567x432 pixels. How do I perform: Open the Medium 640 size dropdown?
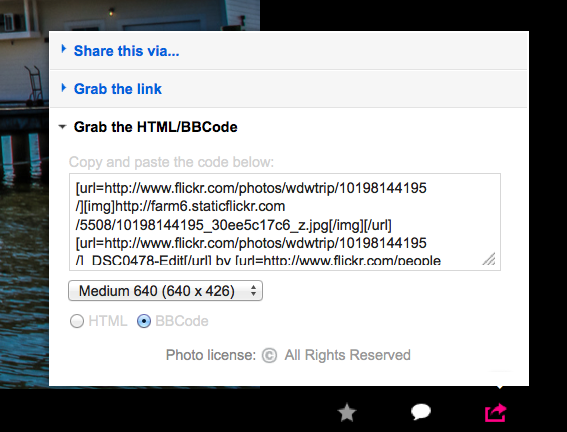(x=165, y=291)
